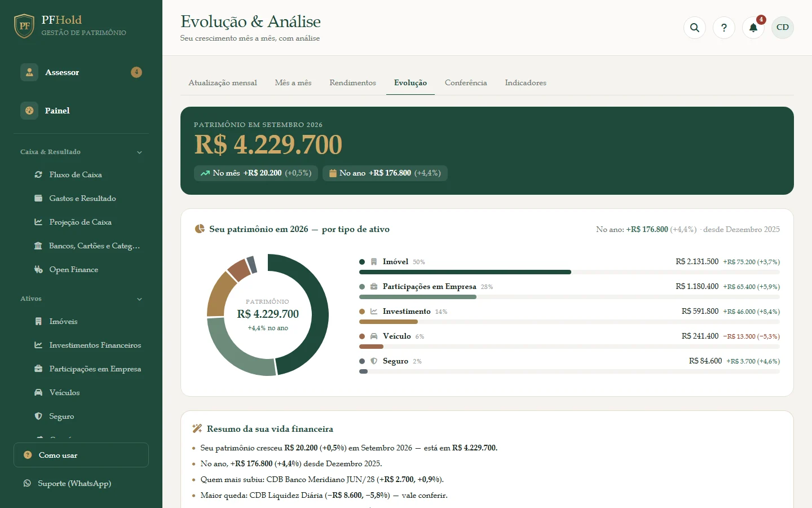Click the Imóvel value R$ 2.131.500
This screenshot has width=812, height=508.
click(x=697, y=262)
